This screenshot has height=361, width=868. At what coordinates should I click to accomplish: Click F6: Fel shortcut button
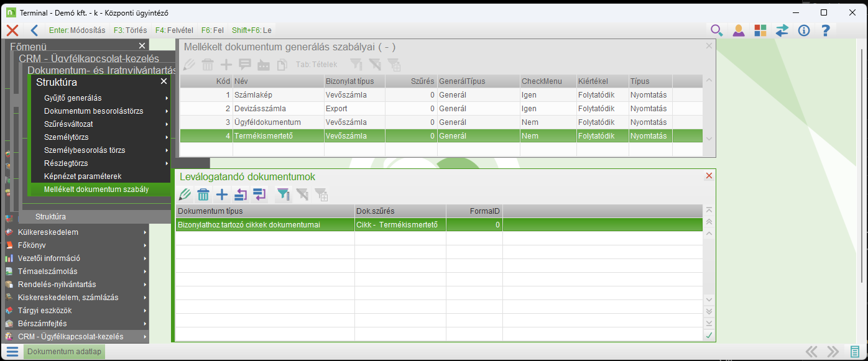(213, 30)
